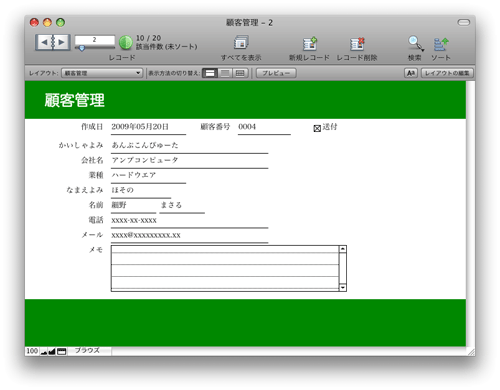Viewport: 500px width, 390px height.
Task: Open 検索 (Find) magnifier icon
Action: pos(415,43)
